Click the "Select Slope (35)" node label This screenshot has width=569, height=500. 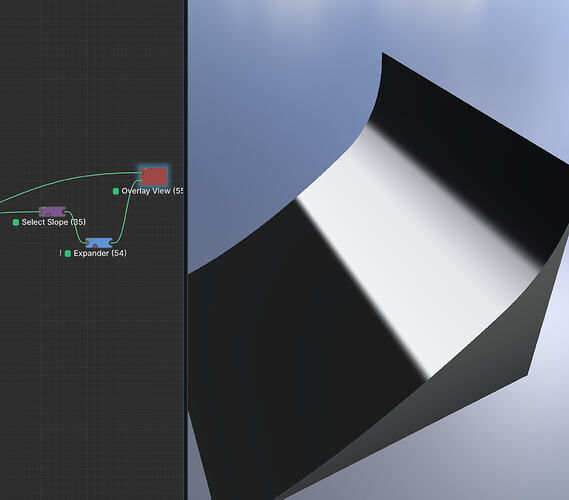click(x=54, y=222)
